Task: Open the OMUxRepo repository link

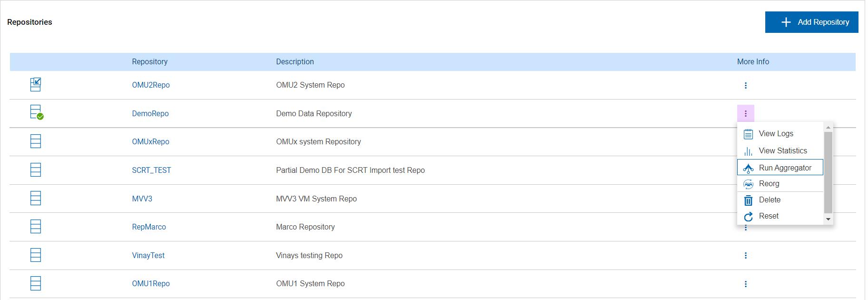Action: [150, 141]
